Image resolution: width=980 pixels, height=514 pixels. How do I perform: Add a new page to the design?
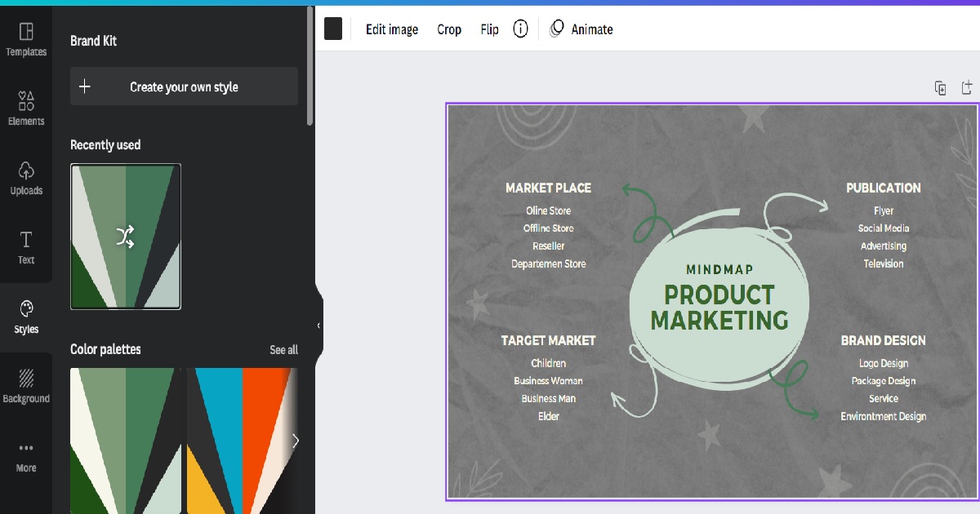(x=967, y=87)
